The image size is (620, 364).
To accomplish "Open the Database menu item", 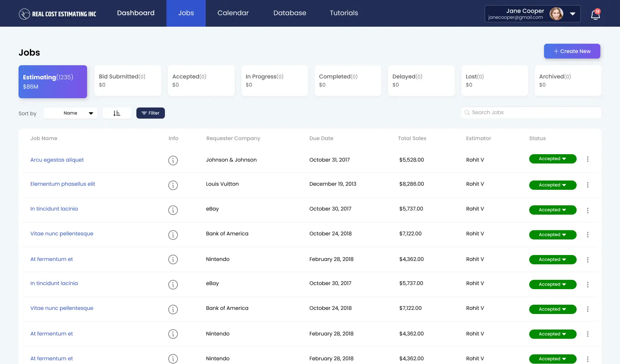I will 289,13.
